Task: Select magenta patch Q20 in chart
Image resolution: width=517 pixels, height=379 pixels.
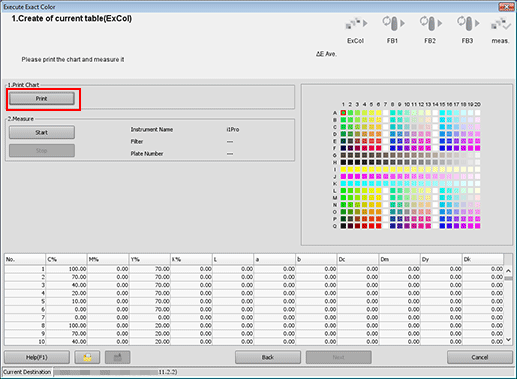Action: pyautogui.click(x=478, y=226)
